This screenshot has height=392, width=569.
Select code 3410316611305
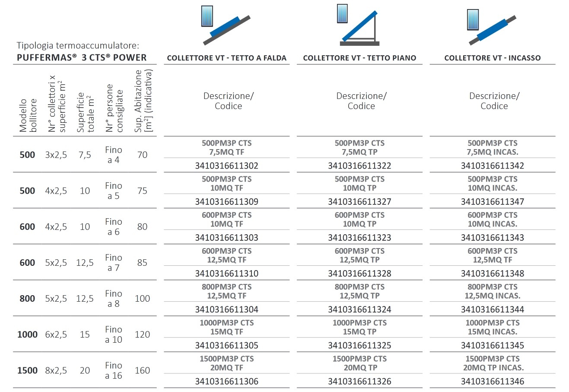[227, 345]
